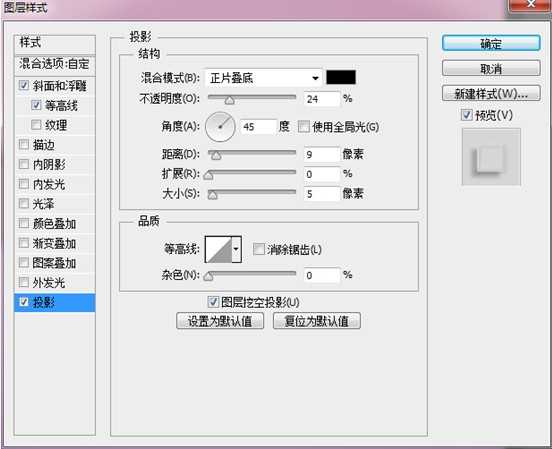Enable the 内发光 checkbox
The height and width of the screenshot is (449, 552).
click(x=24, y=184)
